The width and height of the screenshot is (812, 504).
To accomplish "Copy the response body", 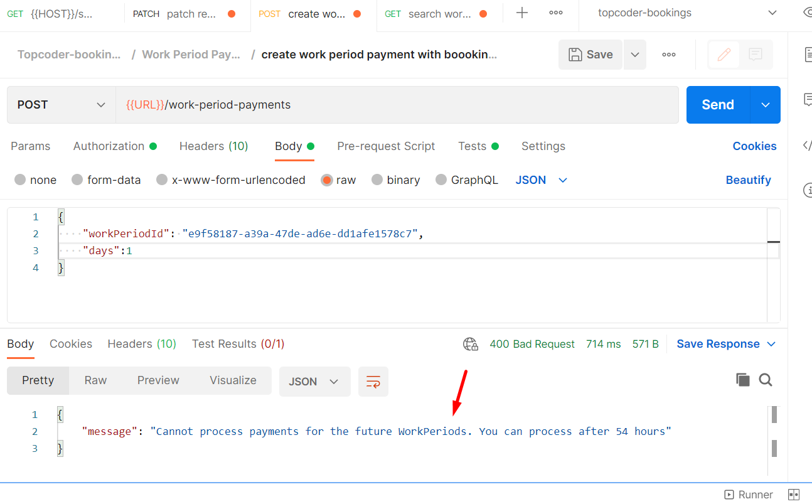I will 743,380.
